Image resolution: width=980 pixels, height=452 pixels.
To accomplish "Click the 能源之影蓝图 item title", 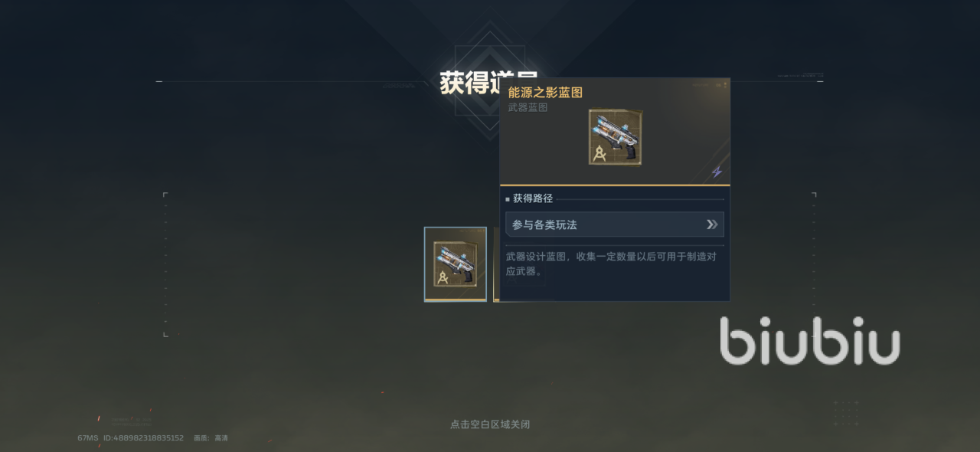I will pos(546,93).
